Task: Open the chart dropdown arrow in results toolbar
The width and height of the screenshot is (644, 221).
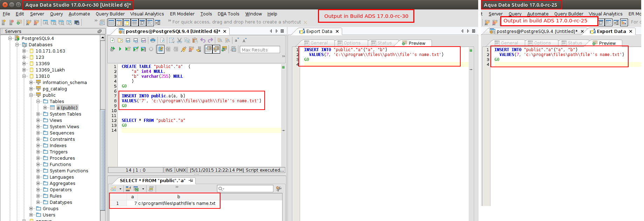Action: coord(120,189)
